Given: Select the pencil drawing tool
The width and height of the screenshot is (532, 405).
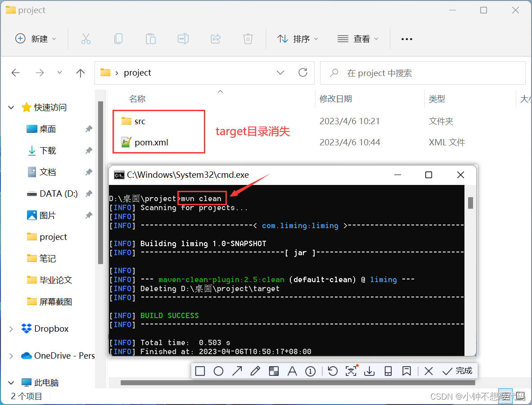Looking at the screenshot, I should coord(255,371).
